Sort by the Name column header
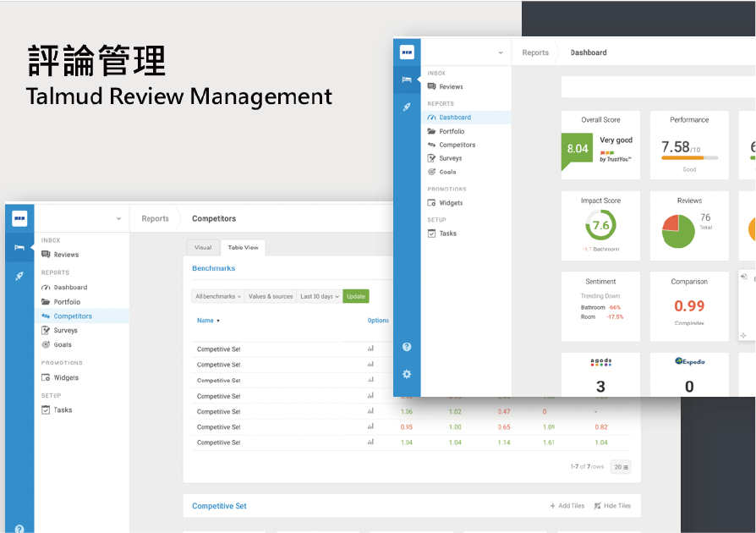The height and width of the screenshot is (533, 756). [208, 321]
